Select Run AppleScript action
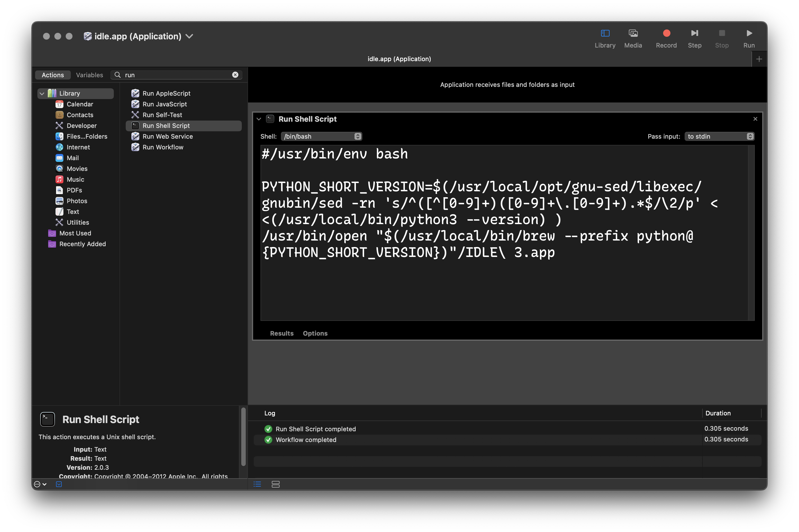The image size is (799, 532). tap(183, 93)
